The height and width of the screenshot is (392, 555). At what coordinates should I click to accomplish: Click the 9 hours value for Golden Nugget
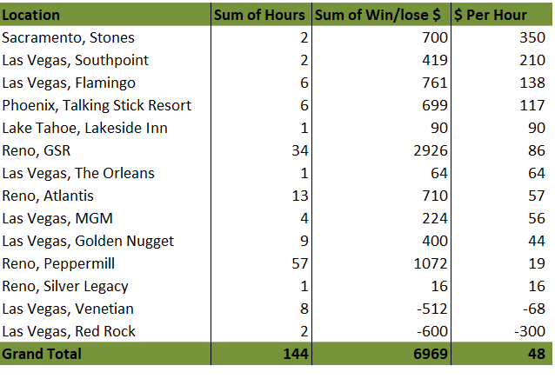[x=304, y=242]
